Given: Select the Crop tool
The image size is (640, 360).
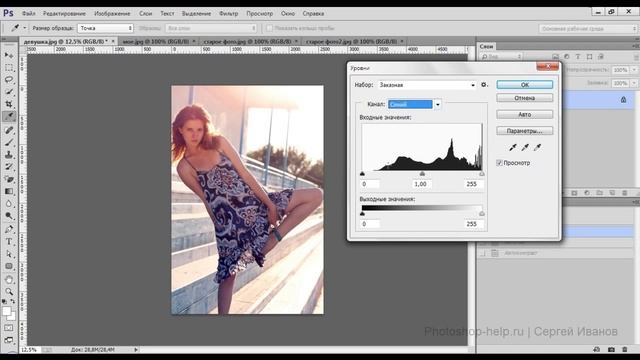Looking at the screenshot, I should 9,104.
